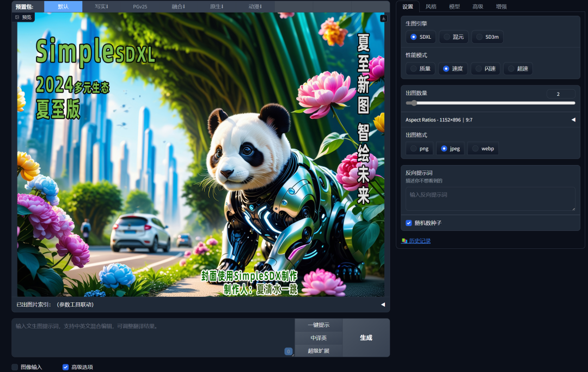Switch to the 增强 tab
Screen dimensions: 588x372
(x=501, y=7)
